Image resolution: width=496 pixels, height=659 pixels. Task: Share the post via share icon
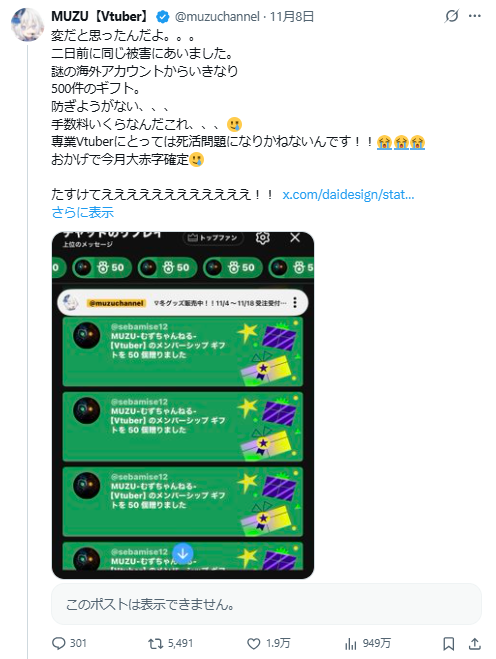click(475, 643)
